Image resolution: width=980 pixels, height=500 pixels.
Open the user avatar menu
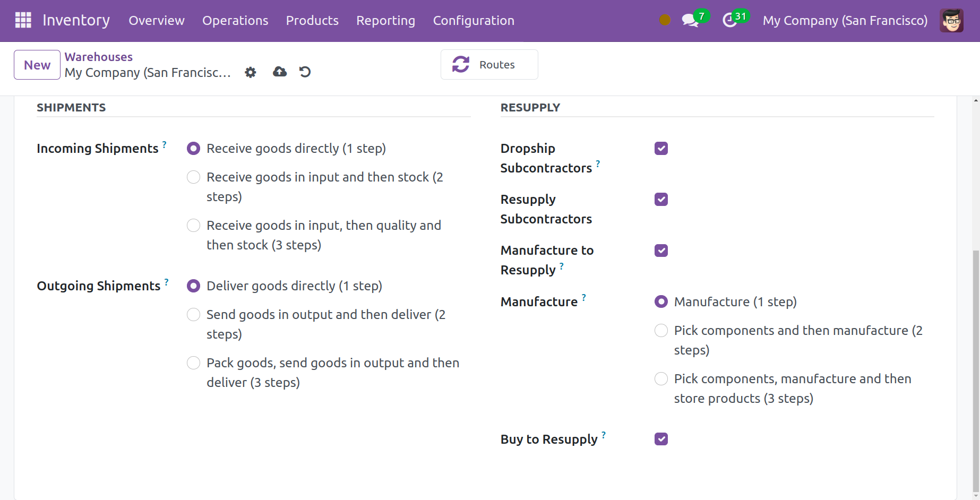tap(951, 21)
